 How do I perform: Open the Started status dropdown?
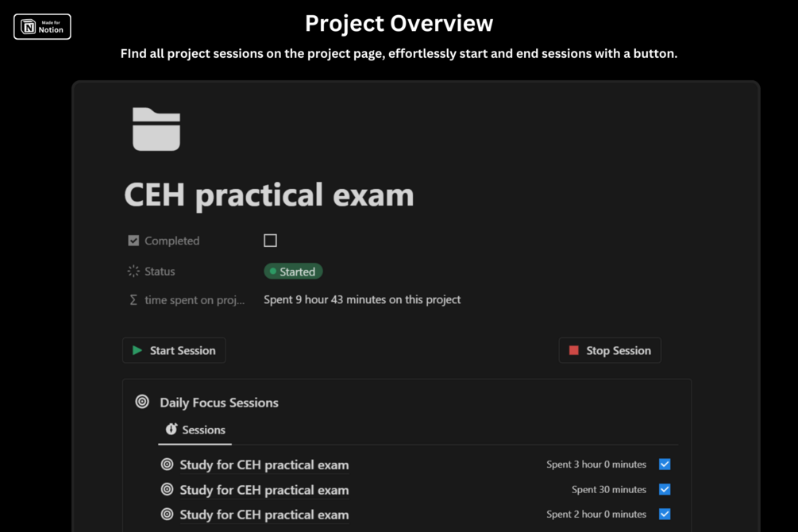click(293, 272)
